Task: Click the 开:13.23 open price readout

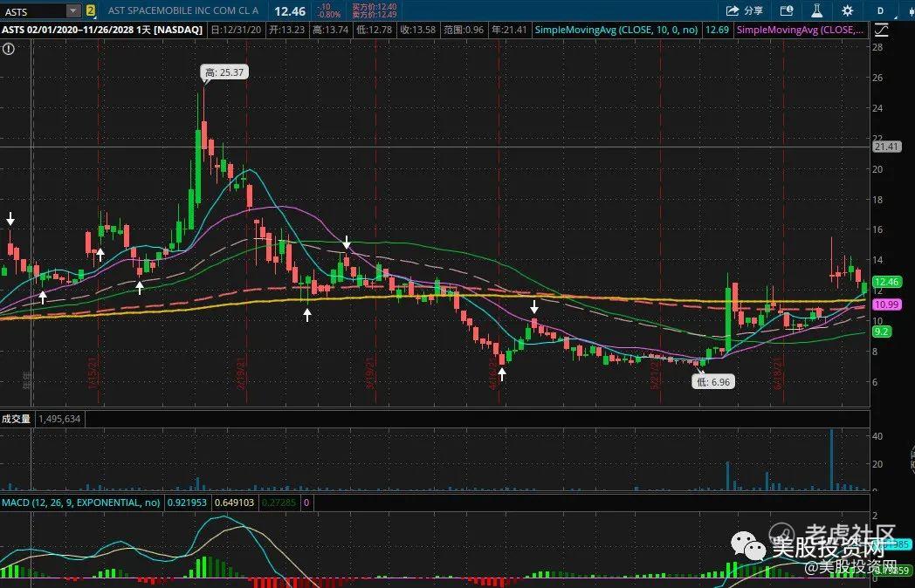Action: pos(286,30)
